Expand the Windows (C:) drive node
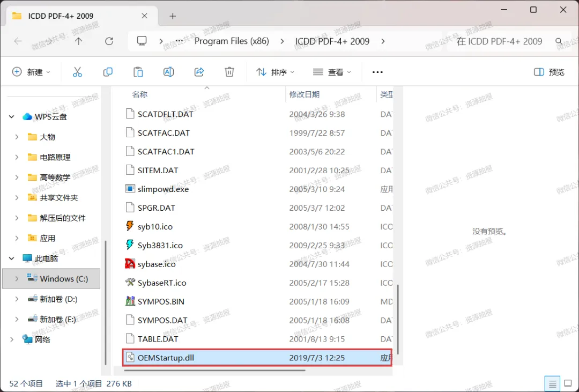579x392 pixels. tap(17, 279)
